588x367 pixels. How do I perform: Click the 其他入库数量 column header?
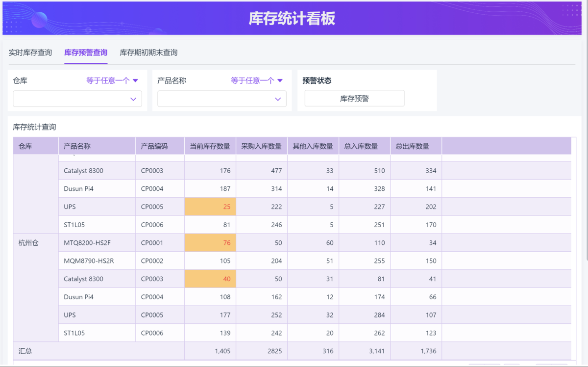pos(313,146)
